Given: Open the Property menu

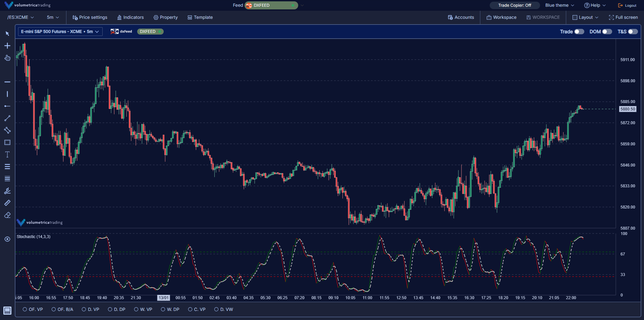Looking at the screenshot, I should [x=166, y=17].
